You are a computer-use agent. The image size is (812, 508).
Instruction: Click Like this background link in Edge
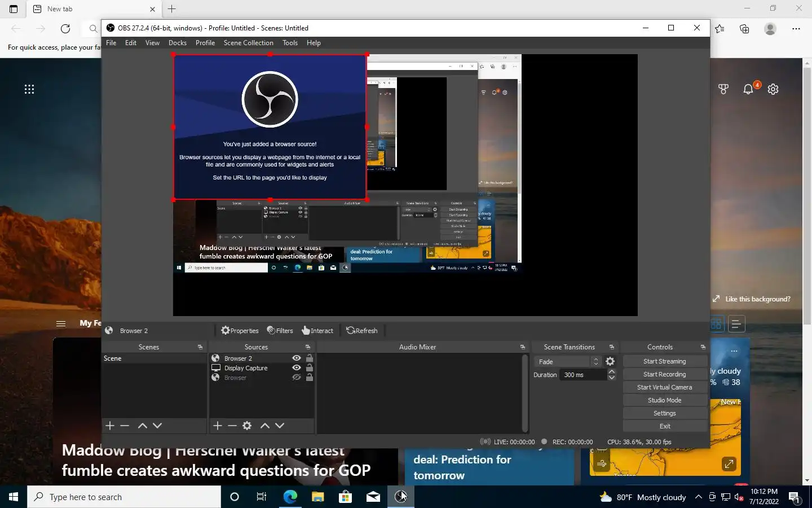[x=752, y=299]
